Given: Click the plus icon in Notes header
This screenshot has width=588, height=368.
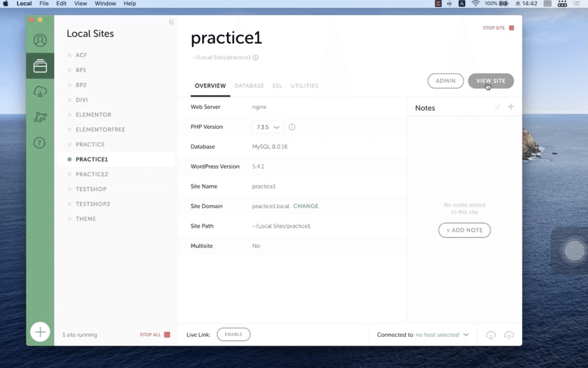Looking at the screenshot, I should click(511, 107).
